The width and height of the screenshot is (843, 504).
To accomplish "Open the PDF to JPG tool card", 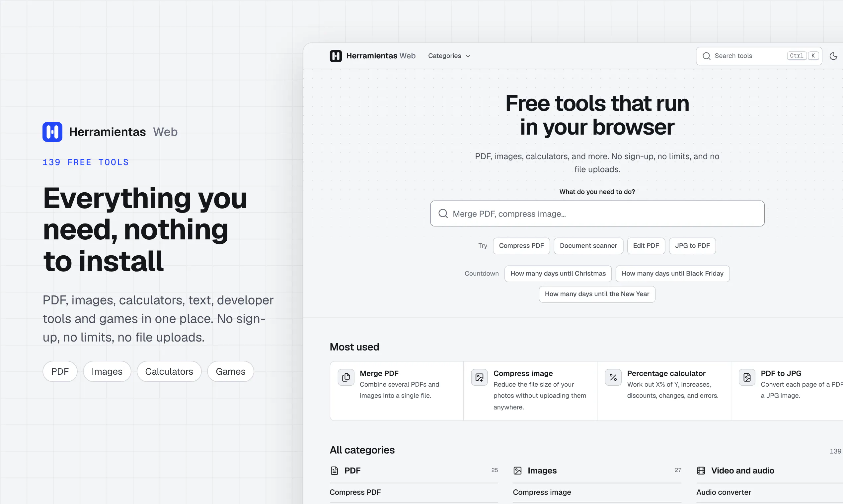I will (x=787, y=391).
